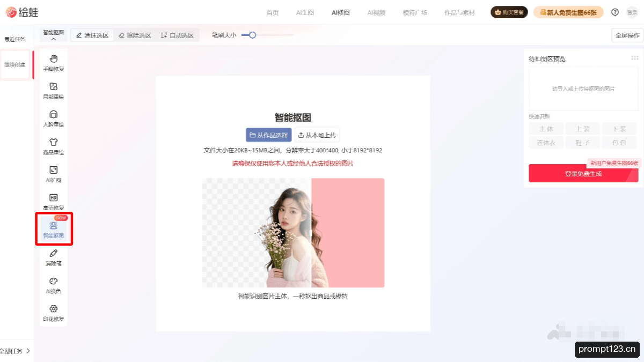This screenshot has width=644, height=362.
Task: Select the 手脚修复 hand repair tool
Action: [x=54, y=63]
